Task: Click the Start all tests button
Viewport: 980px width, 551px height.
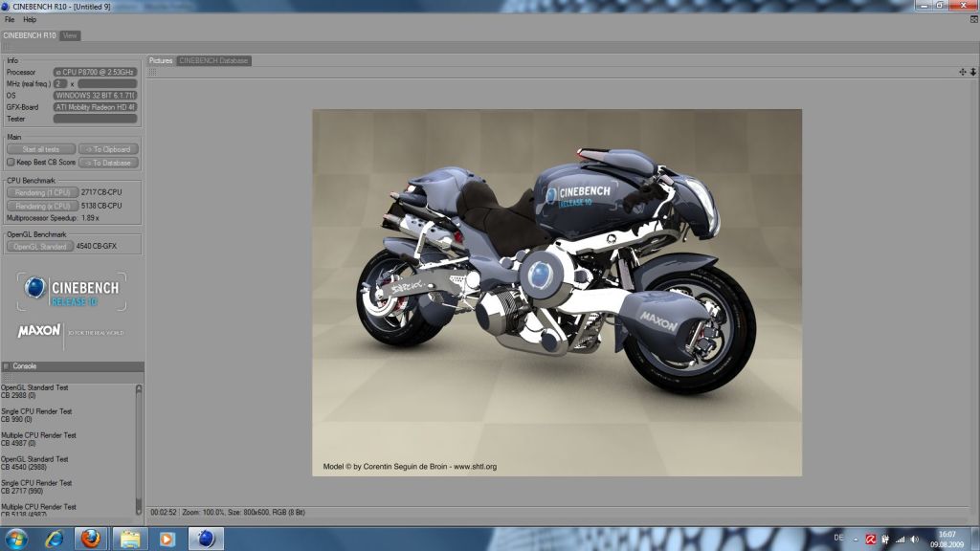Action: (x=41, y=149)
